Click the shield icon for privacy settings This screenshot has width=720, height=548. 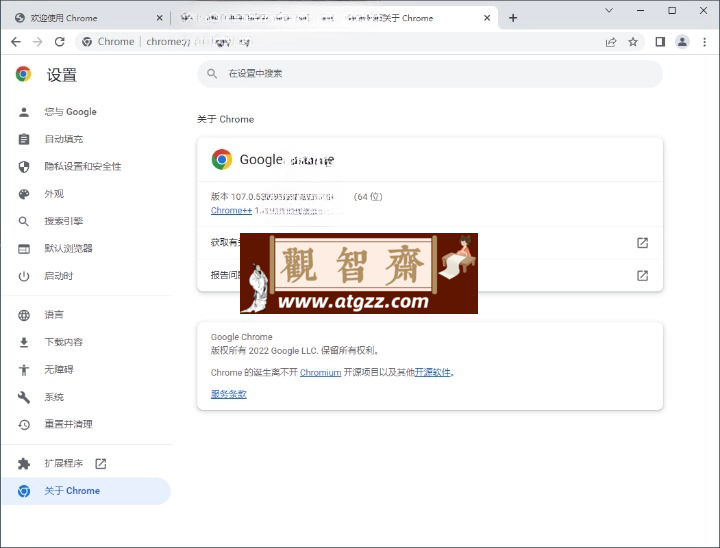(24, 167)
